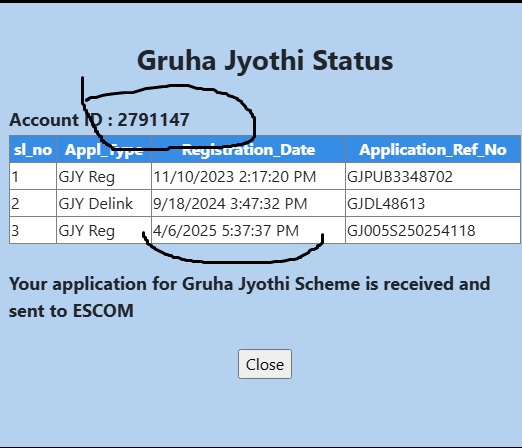Viewport: 522px width, 448px height.
Task: Click the Appl_Type column header
Action: 104,150
